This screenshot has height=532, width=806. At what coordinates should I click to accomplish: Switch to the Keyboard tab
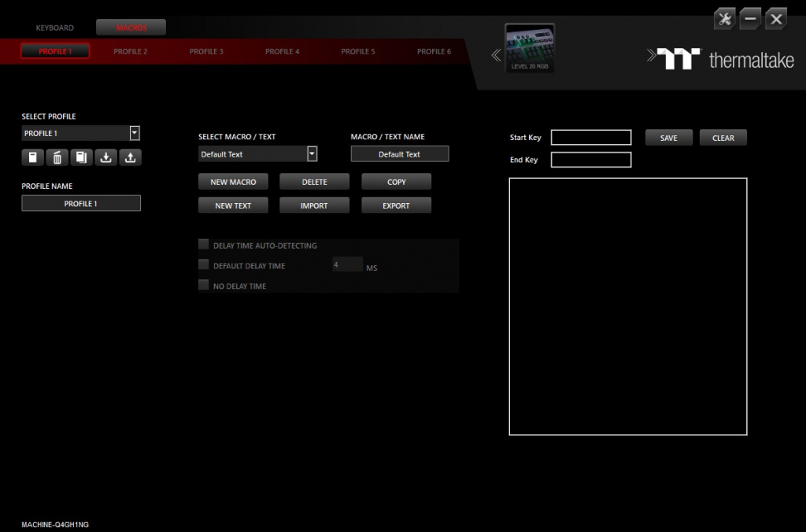point(55,28)
